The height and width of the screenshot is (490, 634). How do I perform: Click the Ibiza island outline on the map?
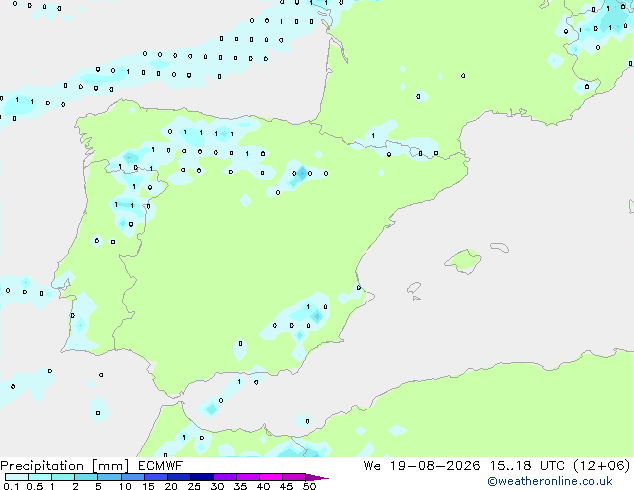coord(414,288)
